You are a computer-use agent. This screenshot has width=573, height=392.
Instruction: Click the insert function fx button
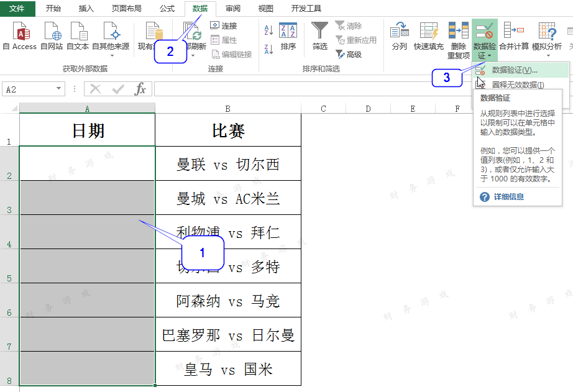pyautogui.click(x=140, y=89)
